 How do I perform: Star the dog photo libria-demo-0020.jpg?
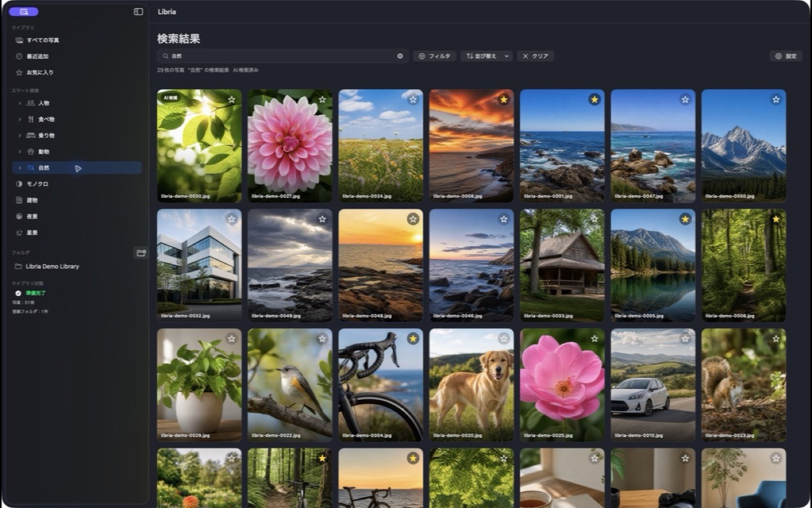coord(504,339)
